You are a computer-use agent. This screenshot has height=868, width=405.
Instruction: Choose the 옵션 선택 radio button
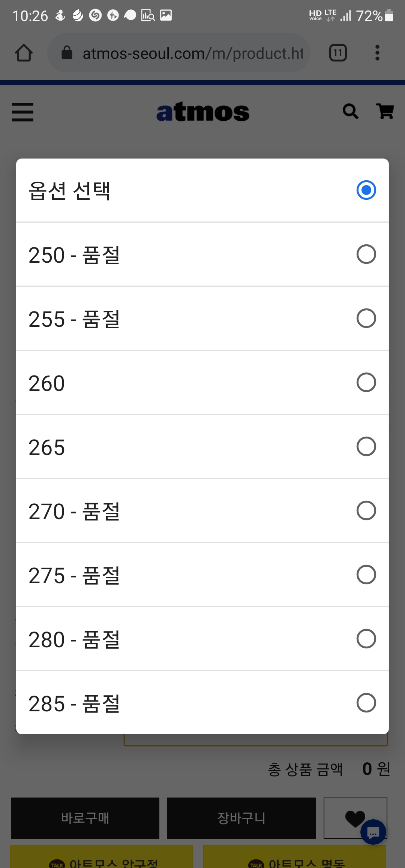pyautogui.click(x=366, y=190)
